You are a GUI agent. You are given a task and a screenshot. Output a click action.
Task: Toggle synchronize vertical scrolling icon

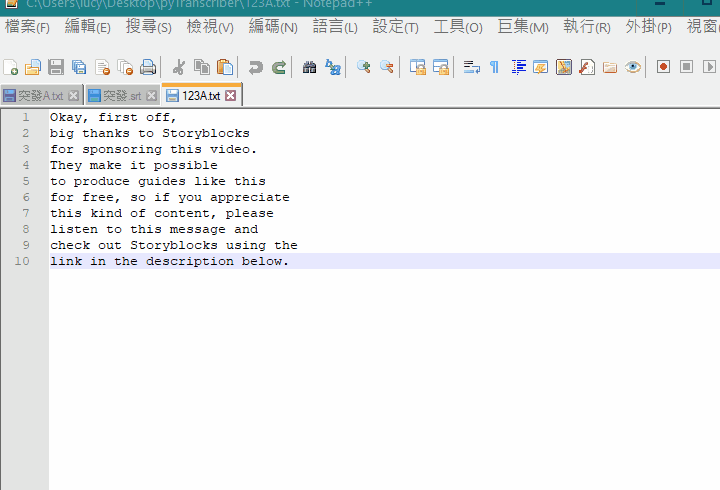click(418, 68)
